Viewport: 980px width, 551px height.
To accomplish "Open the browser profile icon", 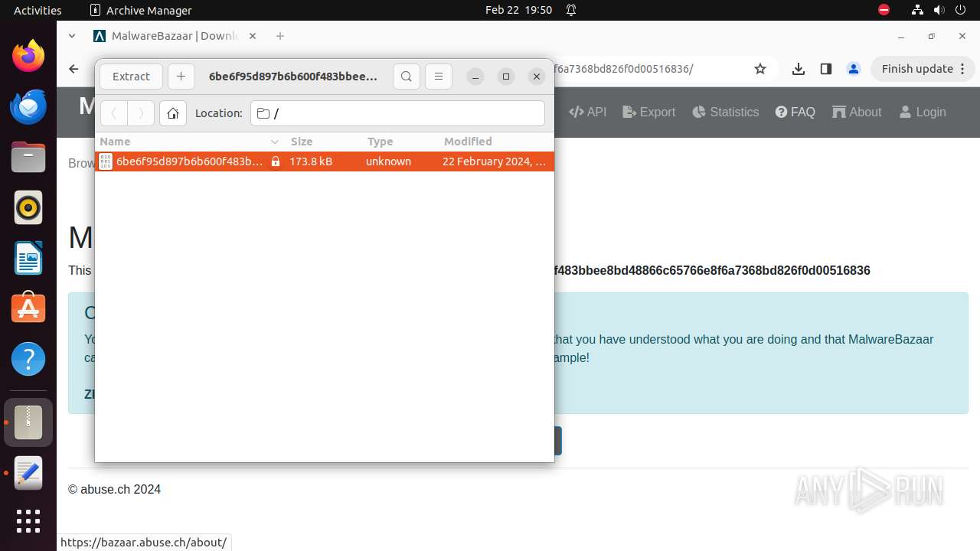I will point(854,69).
